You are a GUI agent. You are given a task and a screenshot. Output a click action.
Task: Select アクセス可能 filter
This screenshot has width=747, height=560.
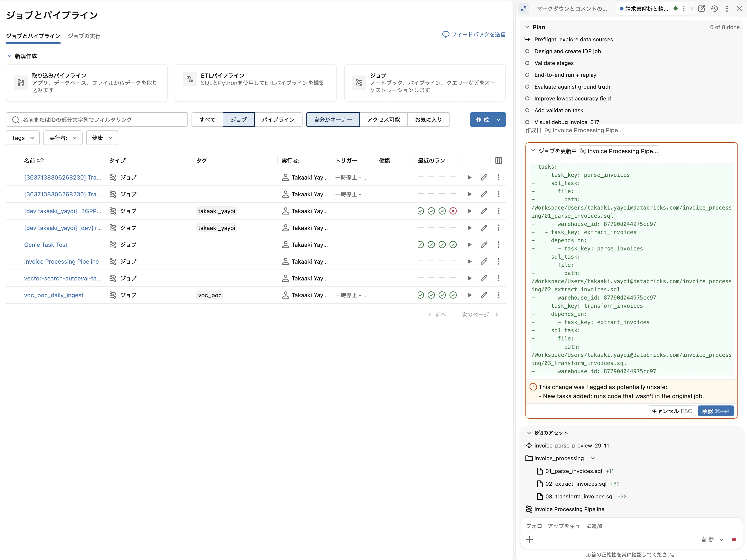click(x=384, y=120)
